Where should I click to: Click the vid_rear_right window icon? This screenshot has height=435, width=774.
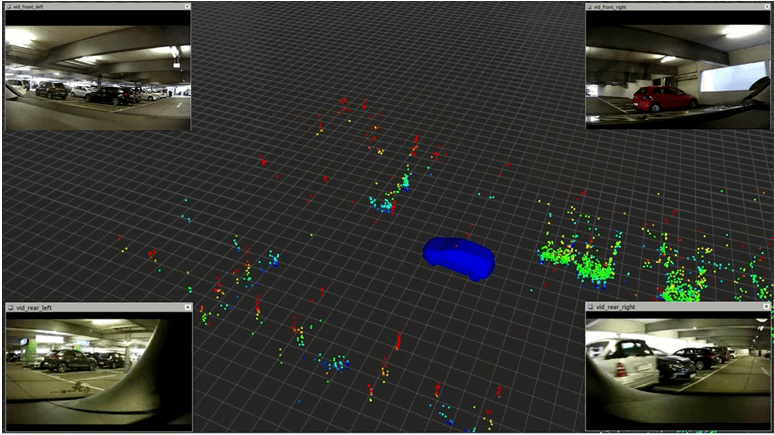point(590,307)
